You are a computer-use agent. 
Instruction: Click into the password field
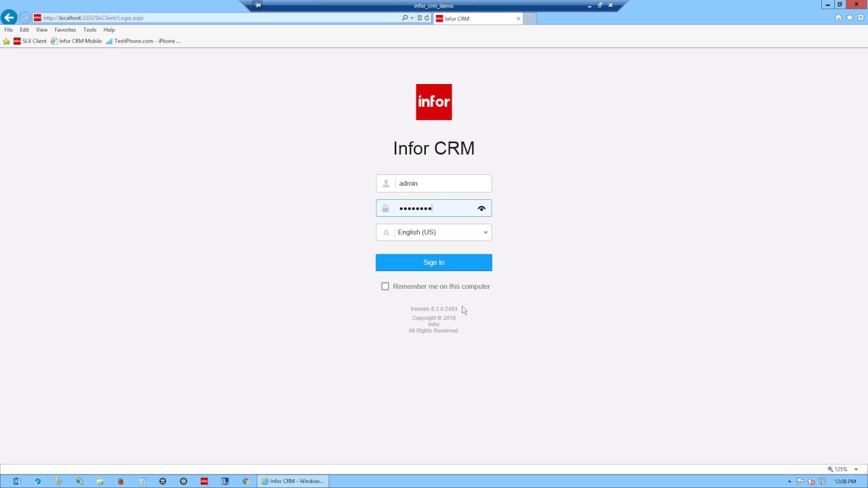click(434, 209)
